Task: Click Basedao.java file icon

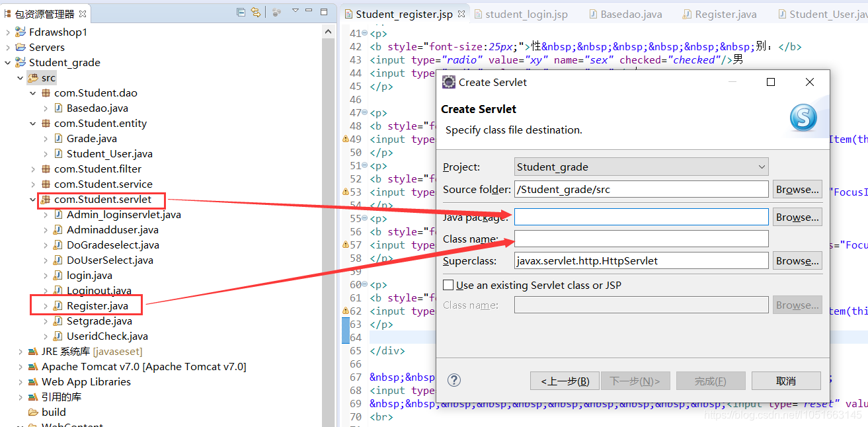Action: coord(58,108)
